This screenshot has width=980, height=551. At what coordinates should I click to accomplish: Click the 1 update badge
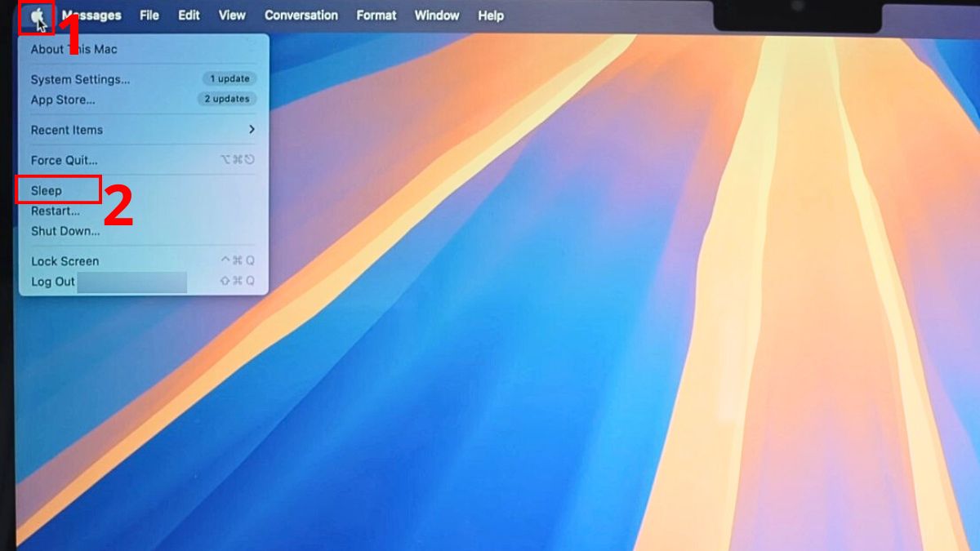coord(229,78)
